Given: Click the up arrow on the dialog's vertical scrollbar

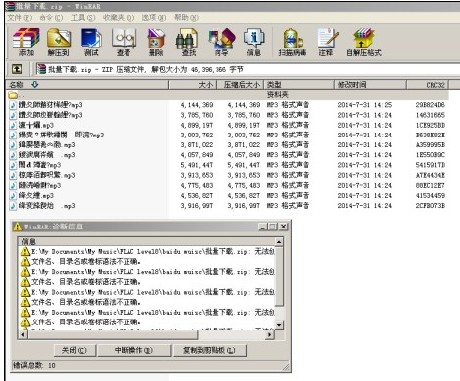Looking at the screenshot, I should tap(279, 241).
